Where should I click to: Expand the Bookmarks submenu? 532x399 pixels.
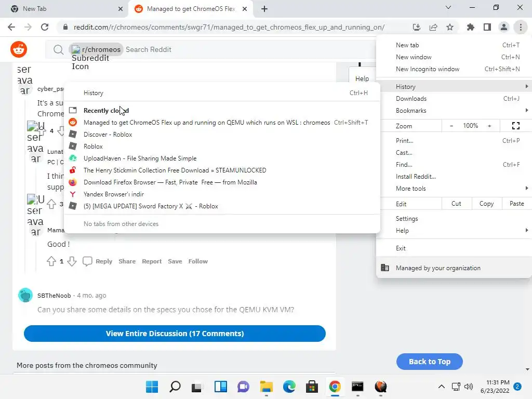tap(454, 111)
